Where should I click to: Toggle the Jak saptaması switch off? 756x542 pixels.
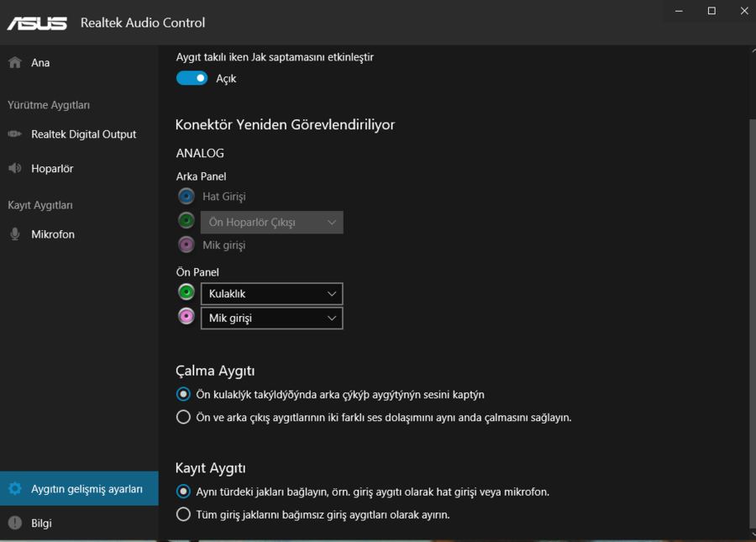192,78
